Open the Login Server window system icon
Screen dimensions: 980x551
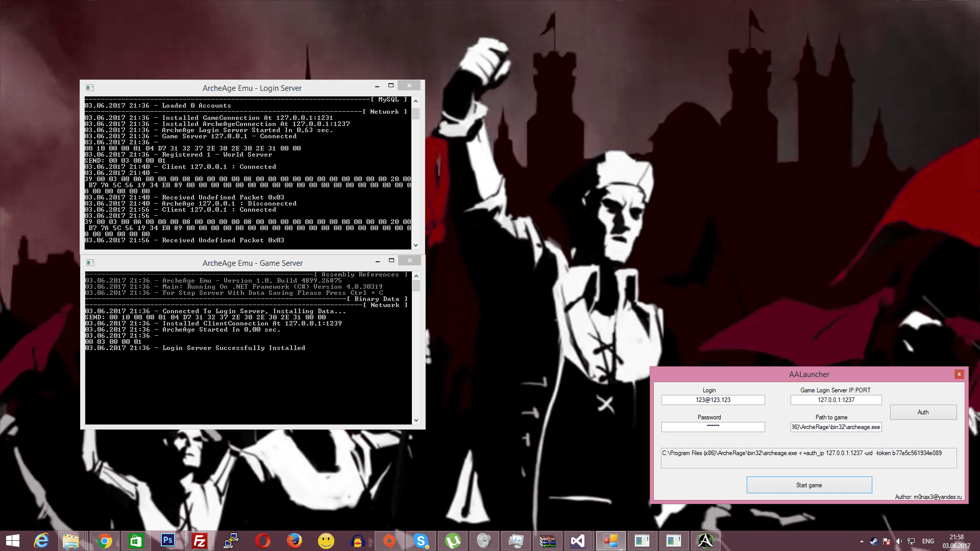click(x=90, y=88)
